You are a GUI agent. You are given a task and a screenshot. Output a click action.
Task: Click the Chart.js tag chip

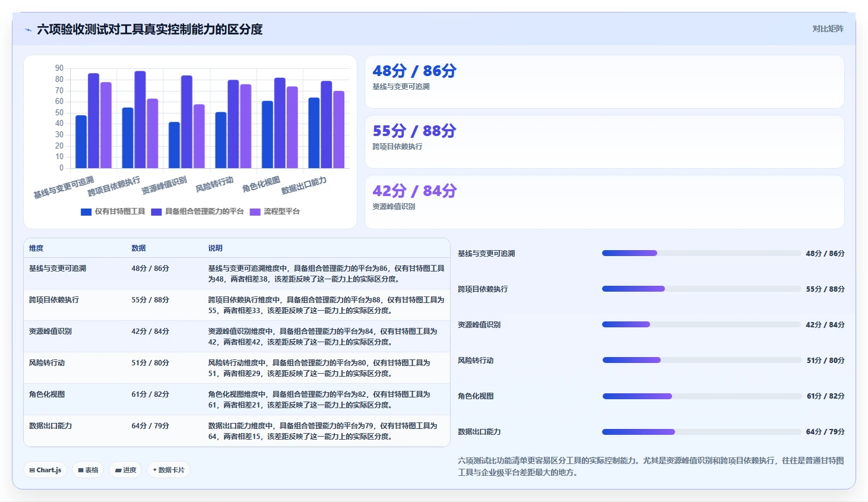[x=46, y=470]
